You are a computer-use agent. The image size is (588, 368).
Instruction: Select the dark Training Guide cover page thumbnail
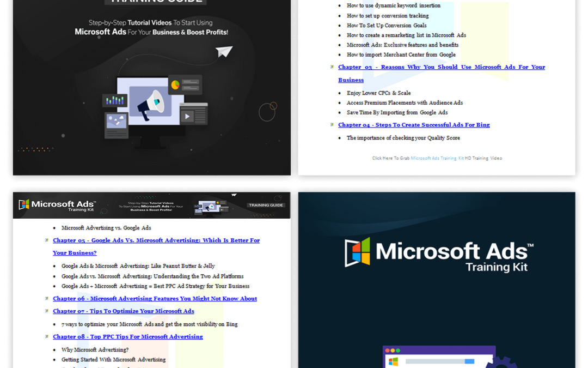click(x=152, y=87)
